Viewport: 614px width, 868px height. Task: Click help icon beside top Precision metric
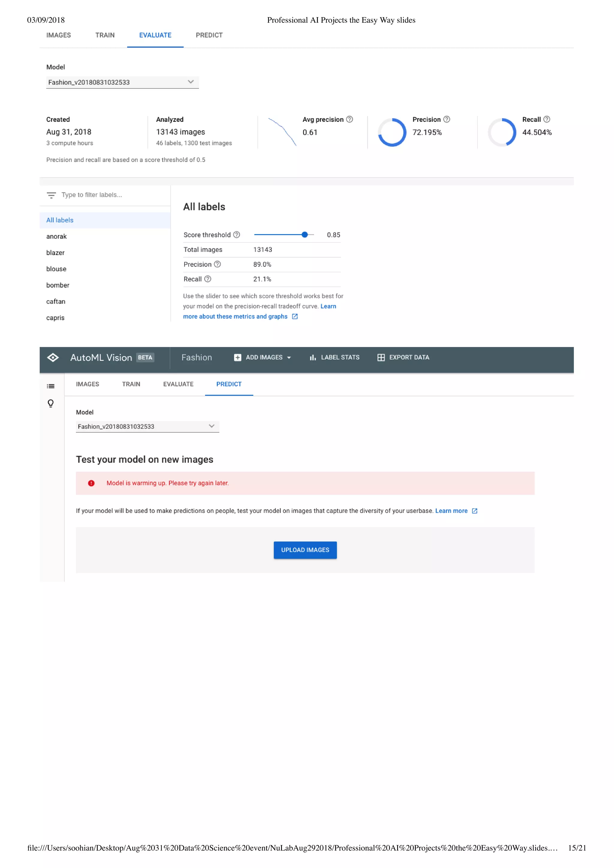coord(446,119)
